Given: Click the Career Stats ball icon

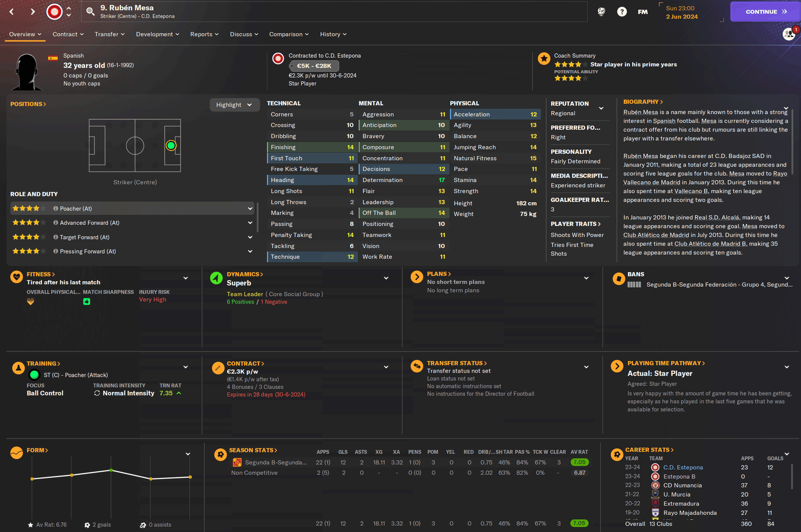Looking at the screenshot, I should (x=617, y=454).
